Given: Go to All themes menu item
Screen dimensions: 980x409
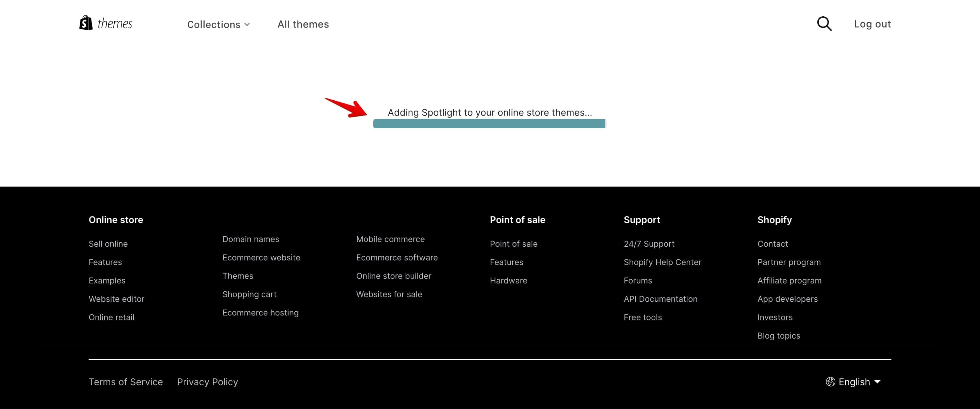Looking at the screenshot, I should click(303, 24).
